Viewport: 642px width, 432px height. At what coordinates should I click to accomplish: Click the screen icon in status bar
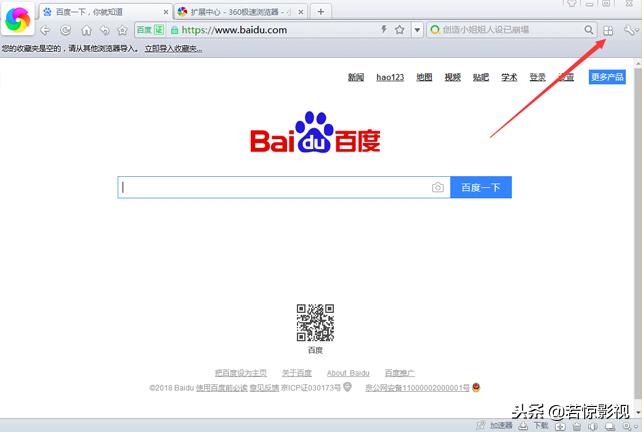tap(610, 427)
